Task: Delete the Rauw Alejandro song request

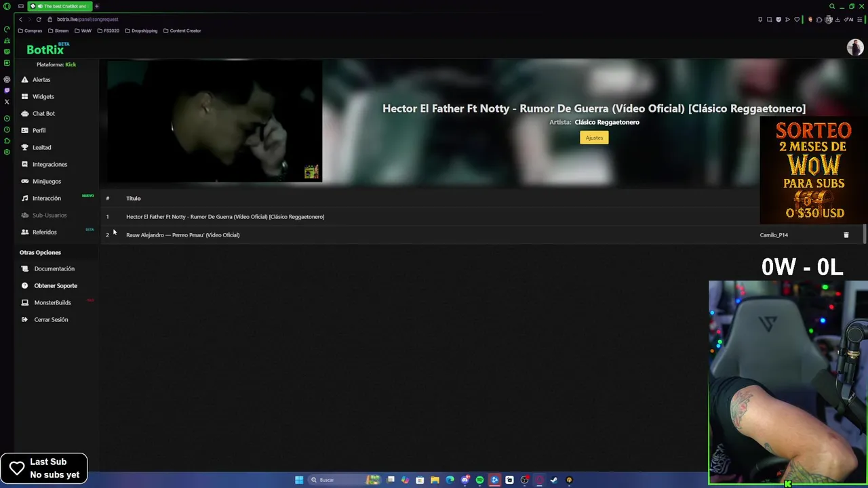Action: 846,235
